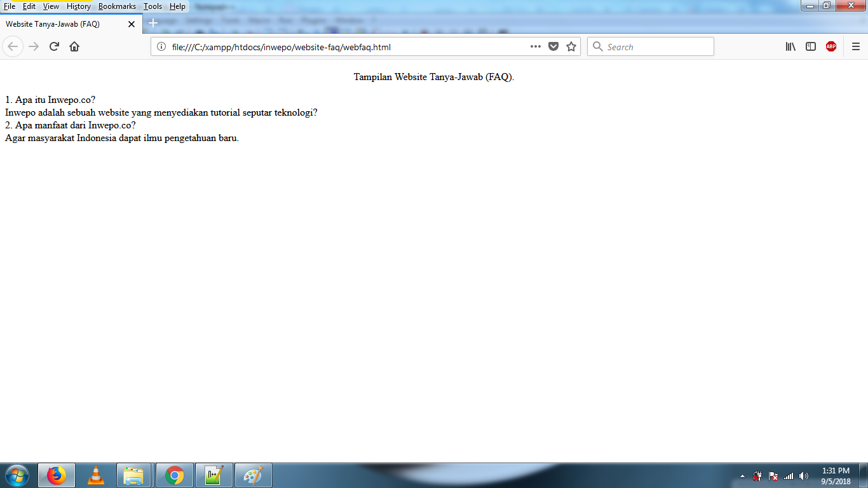This screenshot has height=488, width=868.
Task: Bookmark this page with the star
Action: 571,46
